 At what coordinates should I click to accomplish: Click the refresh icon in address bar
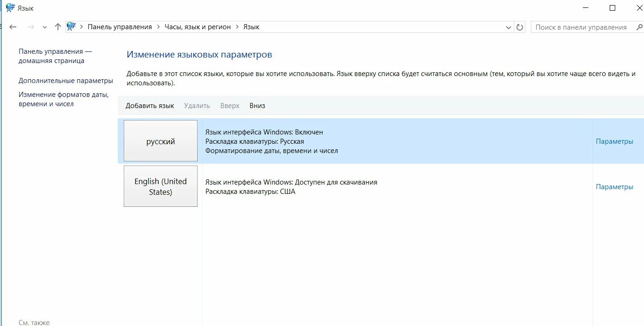pos(519,26)
